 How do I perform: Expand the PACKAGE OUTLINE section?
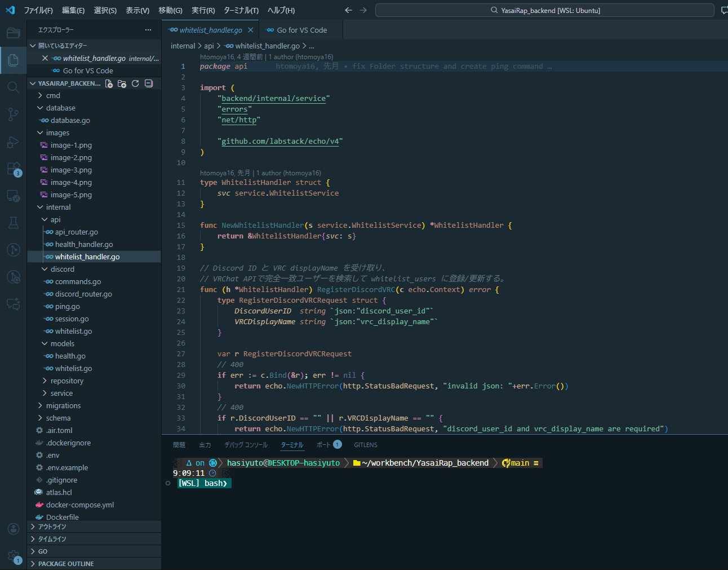(x=65, y=563)
